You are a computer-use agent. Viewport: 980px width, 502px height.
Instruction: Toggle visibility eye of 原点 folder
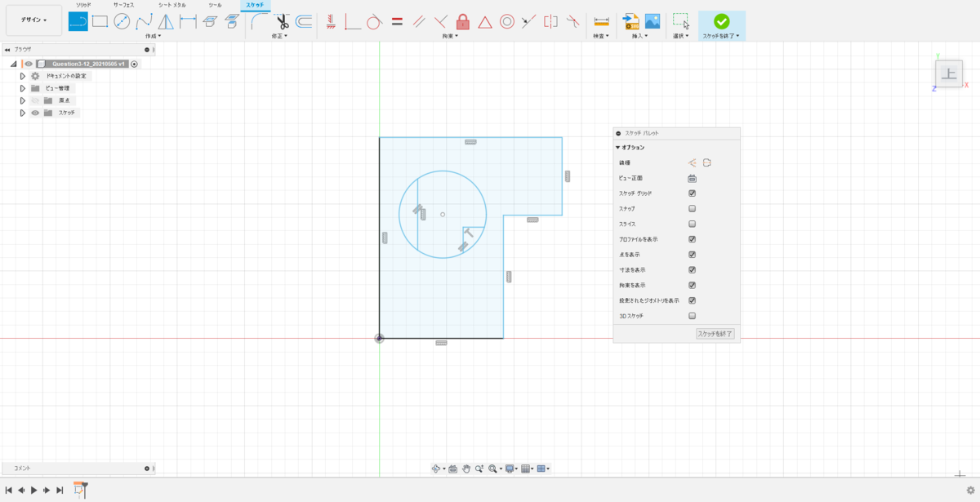coord(35,100)
